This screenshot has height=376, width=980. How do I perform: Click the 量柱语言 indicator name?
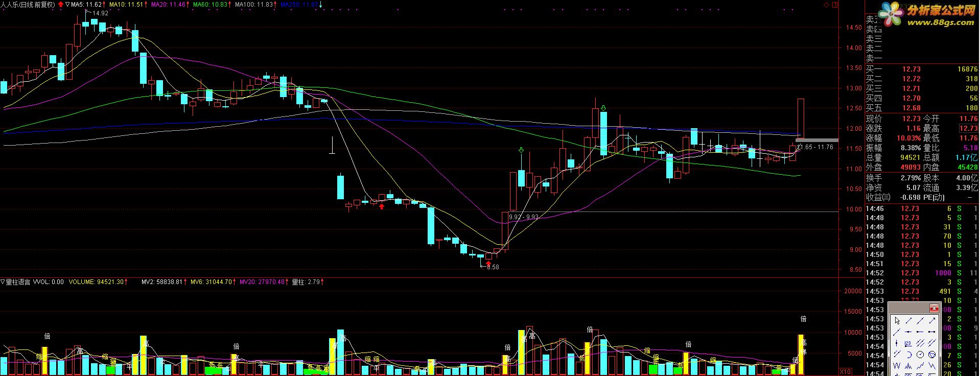pos(18,281)
